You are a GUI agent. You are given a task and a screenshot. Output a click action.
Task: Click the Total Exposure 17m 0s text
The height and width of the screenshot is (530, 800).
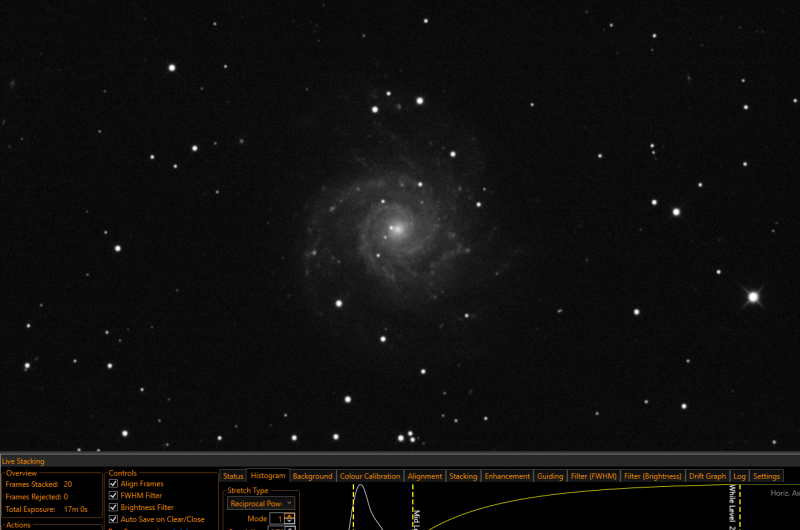pos(46,509)
